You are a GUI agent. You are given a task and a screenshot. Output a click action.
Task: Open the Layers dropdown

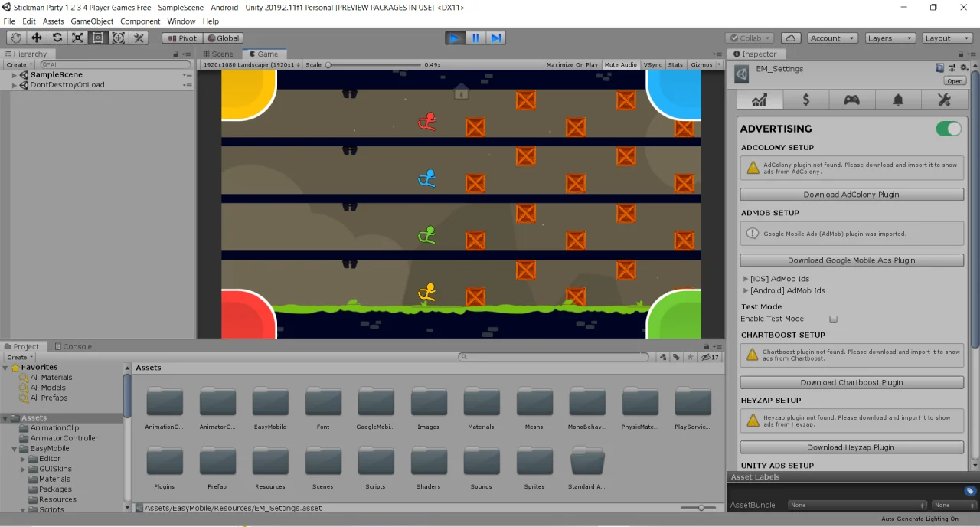tap(890, 38)
